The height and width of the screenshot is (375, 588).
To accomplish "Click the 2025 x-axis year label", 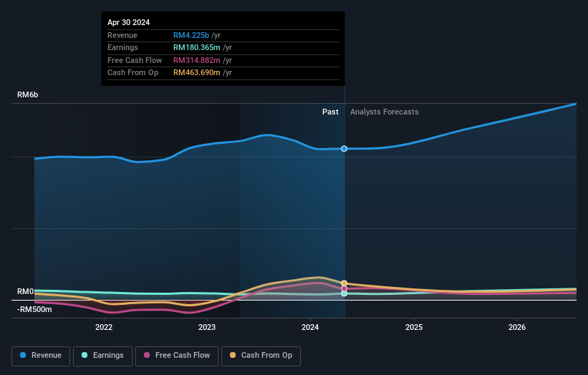I will [414, 327].
